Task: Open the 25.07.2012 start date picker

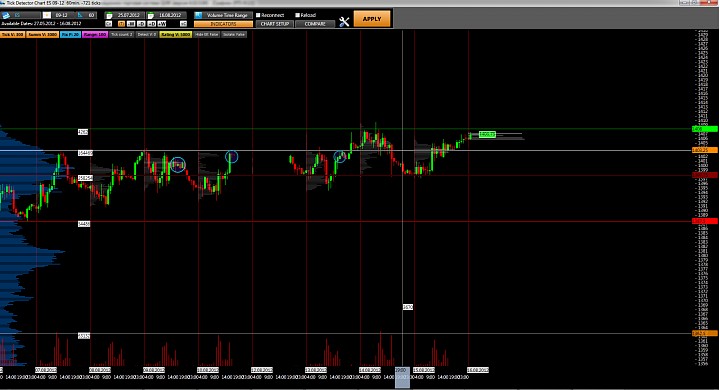Action: tap(128, 15)
